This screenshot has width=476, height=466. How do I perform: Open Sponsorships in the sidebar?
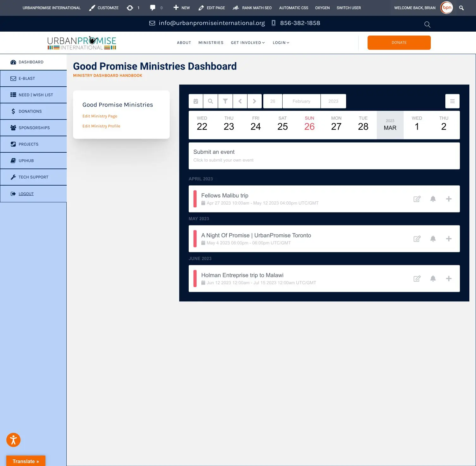34,128
